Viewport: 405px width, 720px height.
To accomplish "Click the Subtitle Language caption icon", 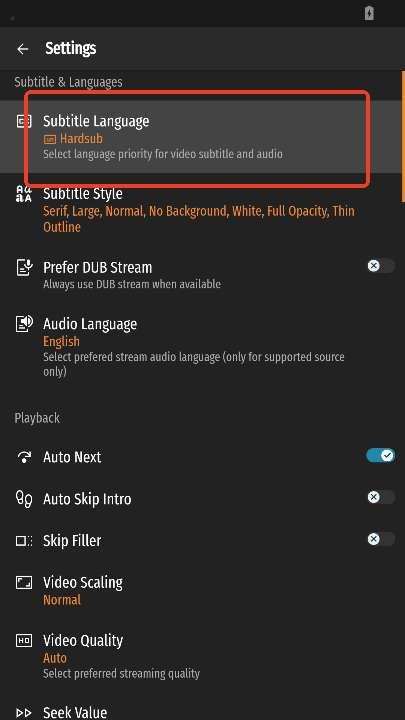I will (24, 121).
